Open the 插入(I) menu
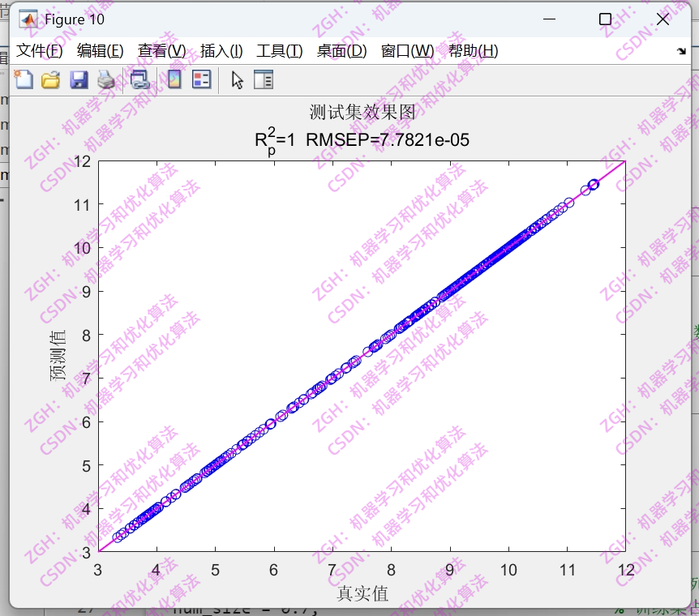Image resolution: width=699 pixels, height=616 pixels. pos(221,51)
